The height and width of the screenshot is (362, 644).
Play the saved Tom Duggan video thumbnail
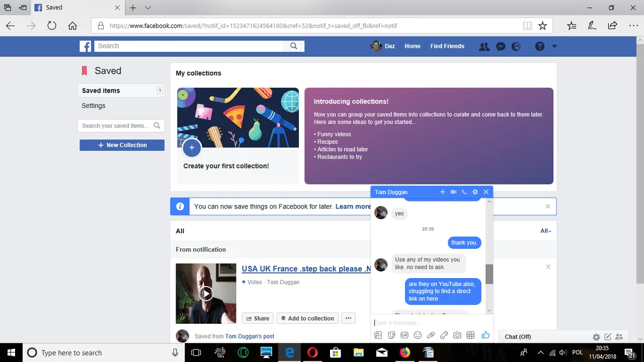(x=206, y=294)
